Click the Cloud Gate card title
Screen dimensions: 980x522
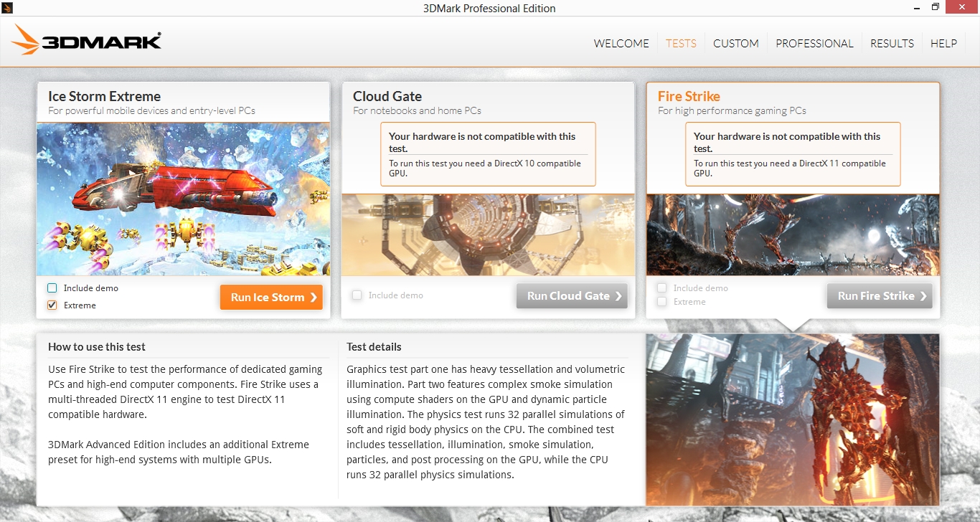(387, 96)
